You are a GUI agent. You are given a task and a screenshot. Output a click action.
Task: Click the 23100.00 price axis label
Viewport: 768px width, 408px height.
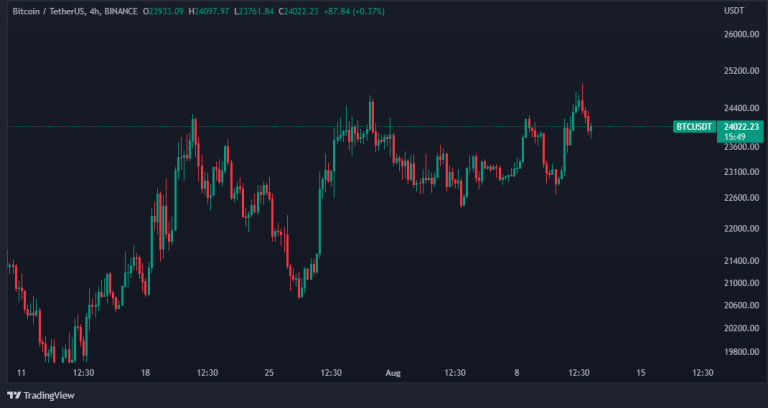point(742,172)
